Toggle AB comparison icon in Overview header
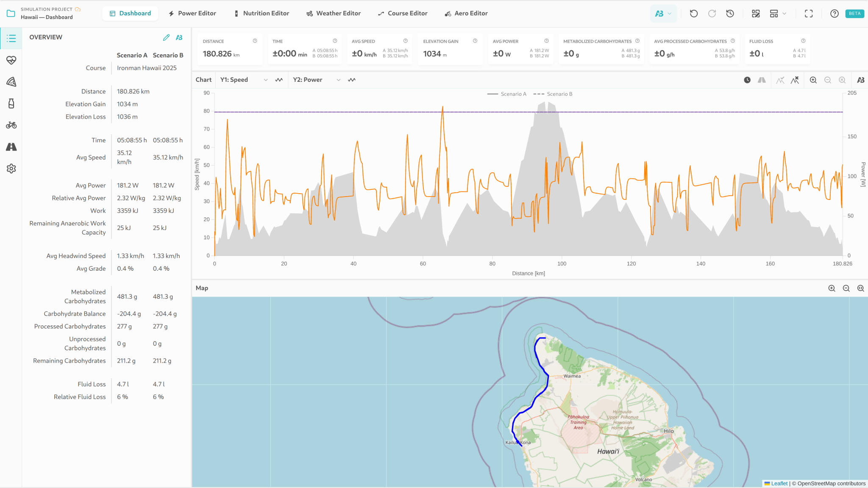The image size is (868, 488). coord(179,37)
